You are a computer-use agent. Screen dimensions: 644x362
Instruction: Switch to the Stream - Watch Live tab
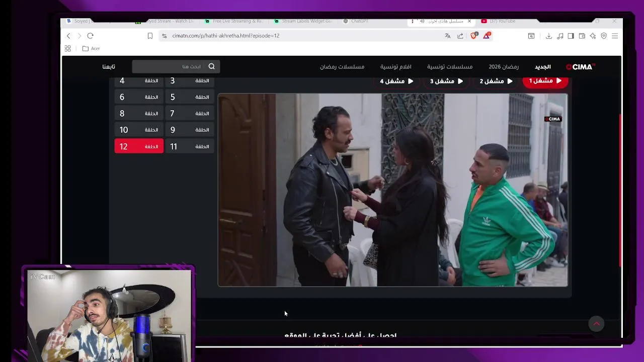[x=166, y=21]
